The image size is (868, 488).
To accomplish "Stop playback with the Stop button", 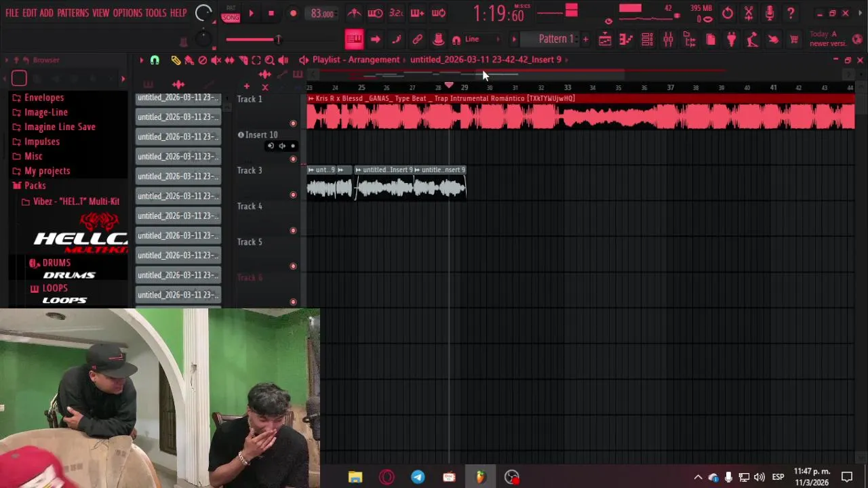I will coord(271,13).
